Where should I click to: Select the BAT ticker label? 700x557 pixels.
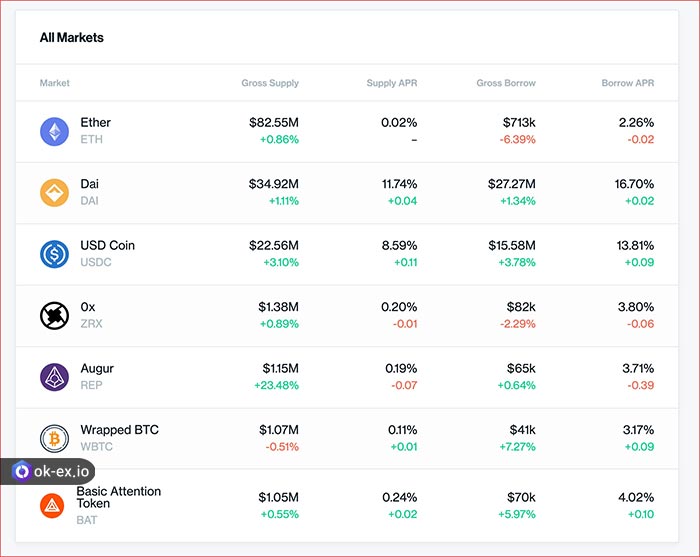[x=87, y=520]
